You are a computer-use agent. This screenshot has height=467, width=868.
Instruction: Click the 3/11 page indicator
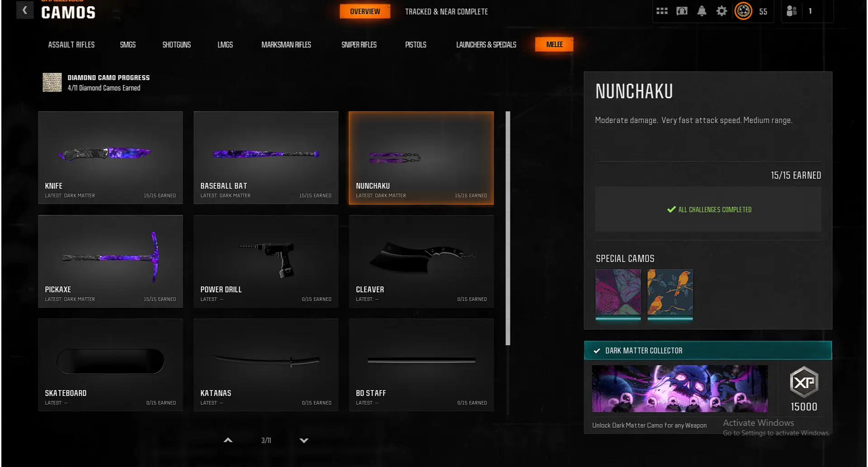pyautogui.click(x=266, y=440)
